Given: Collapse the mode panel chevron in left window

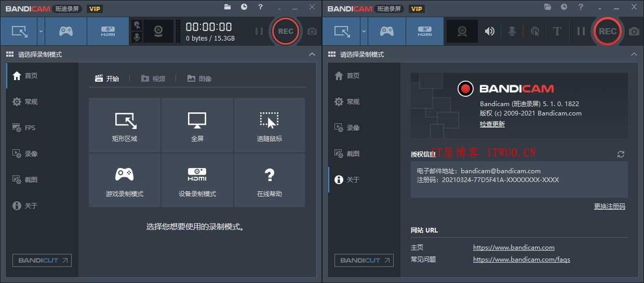Looking at the screenshot, I should (312, 54).
